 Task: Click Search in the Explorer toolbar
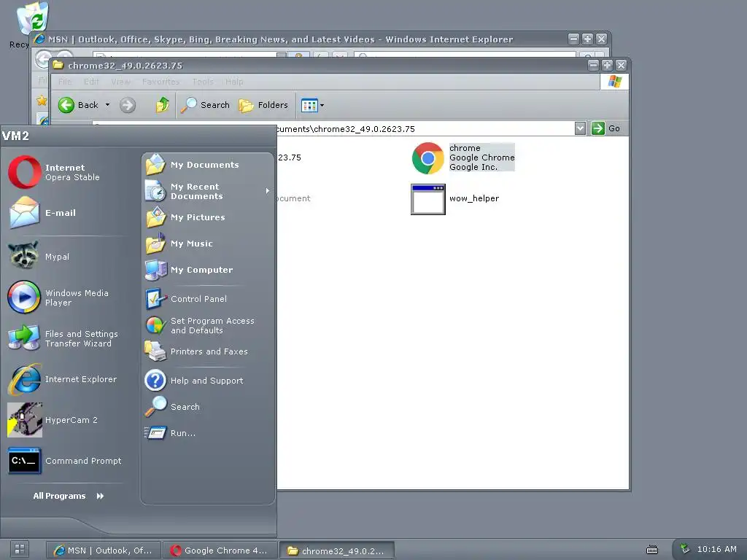tap(205, 105)
